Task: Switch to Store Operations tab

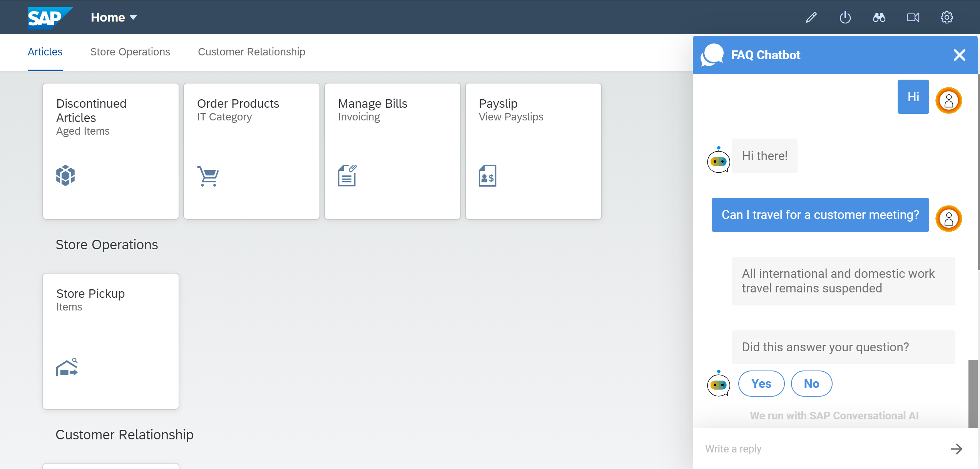Action: [130, 52]
